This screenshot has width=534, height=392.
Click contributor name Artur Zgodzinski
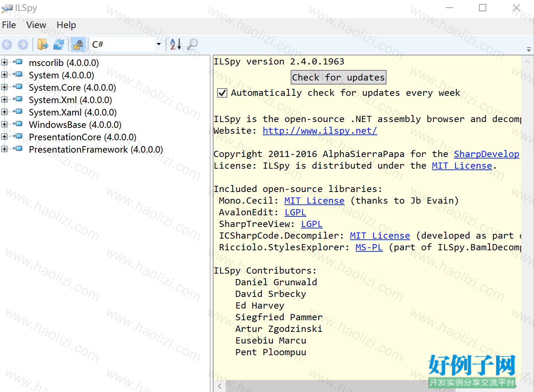point(279,329)
